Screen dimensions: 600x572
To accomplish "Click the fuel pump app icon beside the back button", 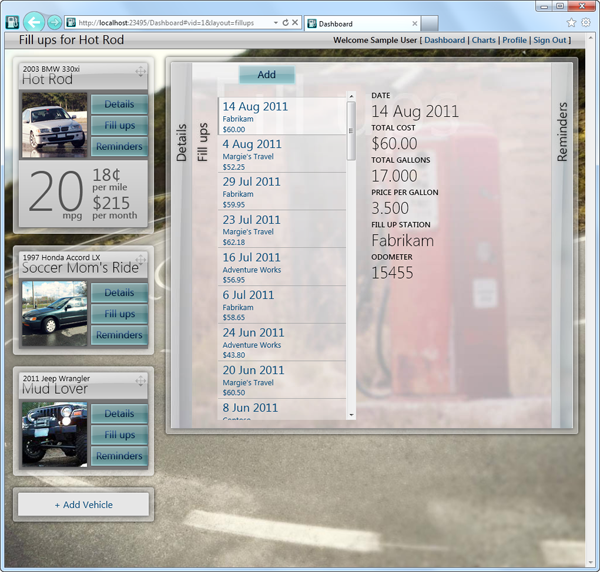I will tap(12, 23).
